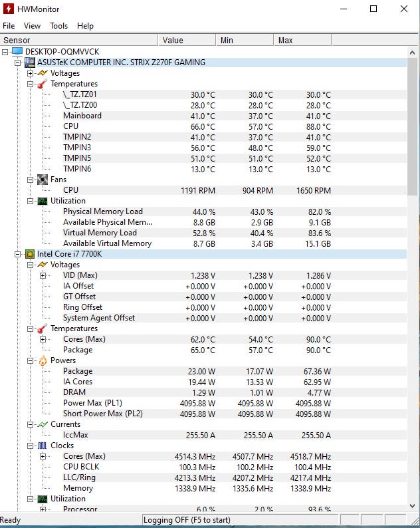This screenshot has width=420, height=528.
Task: Click the 67.36 W package max value
Action: (x=318, y=372)
